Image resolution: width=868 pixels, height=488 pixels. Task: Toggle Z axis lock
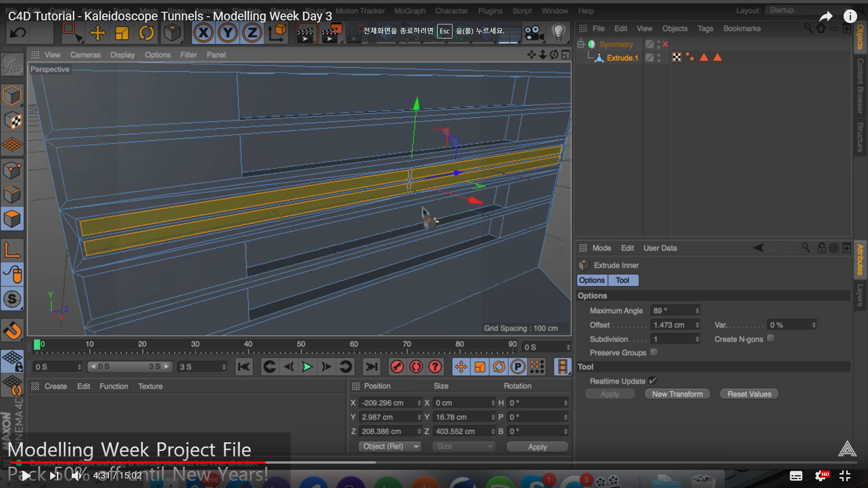[x=252, y=33]
